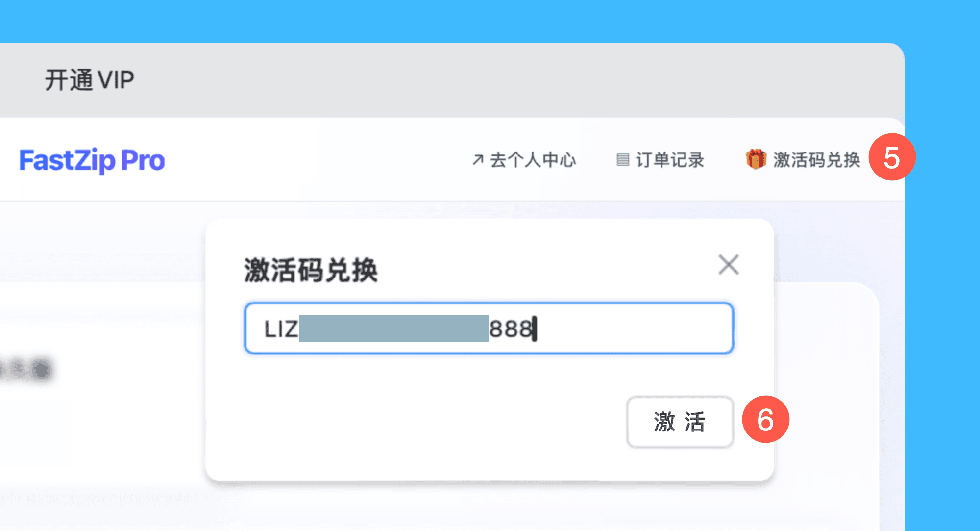Click the list icon beside 订单记录
This screenshot has width=980, height=531.
pos(623,160)
